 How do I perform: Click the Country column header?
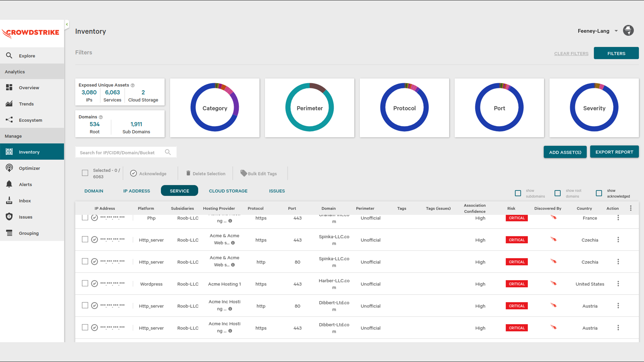(x=584, y=208)
